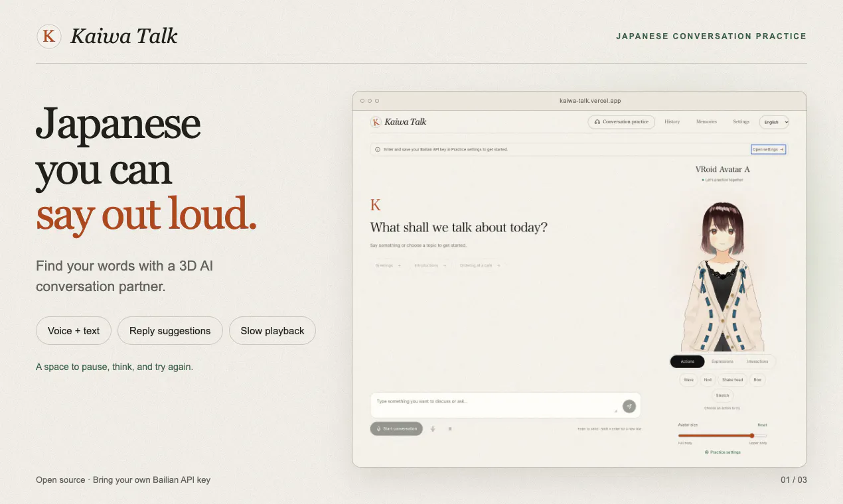Click the Open settings button
Screen dimensions: 843x504
click(768, 150)
